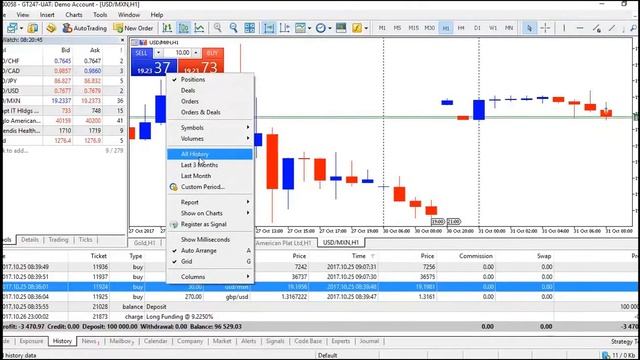
Task: Open the View menu
Action: 22,15
